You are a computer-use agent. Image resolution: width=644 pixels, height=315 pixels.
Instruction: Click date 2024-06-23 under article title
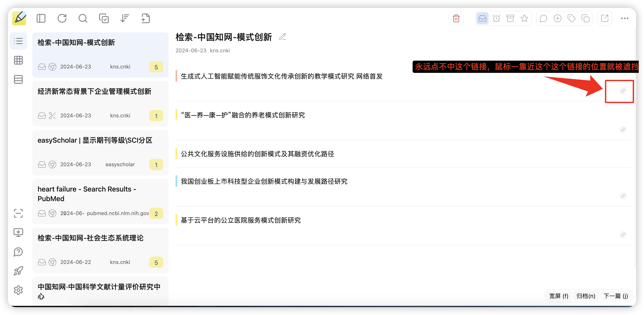191,50
